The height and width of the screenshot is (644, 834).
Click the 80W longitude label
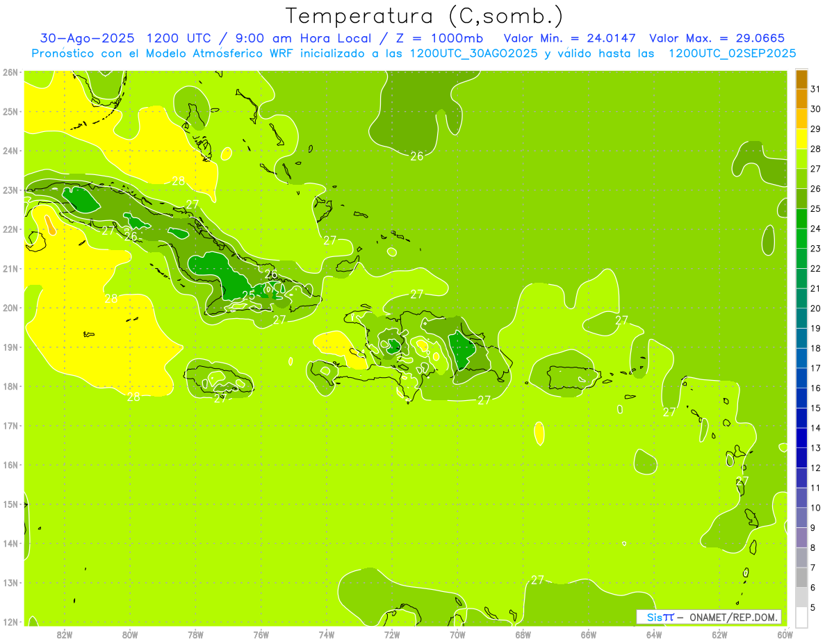pyautogui.click(x=130, y=634)
